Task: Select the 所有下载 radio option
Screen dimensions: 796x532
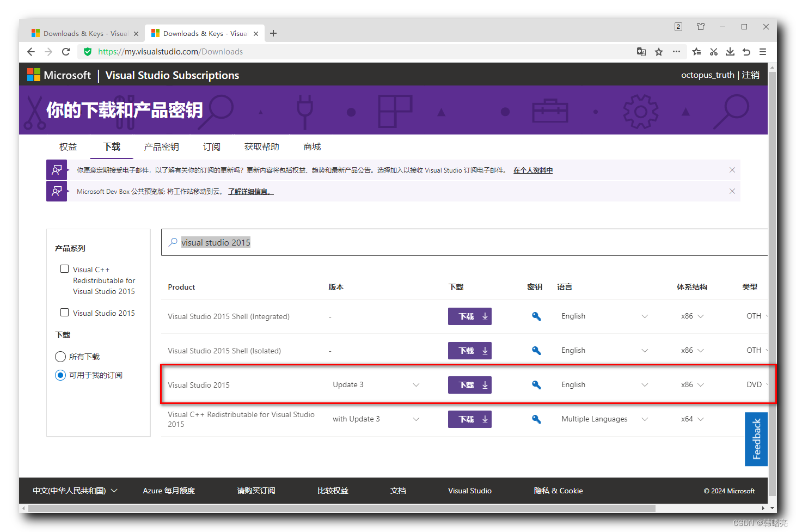Action: coord(60,357)
